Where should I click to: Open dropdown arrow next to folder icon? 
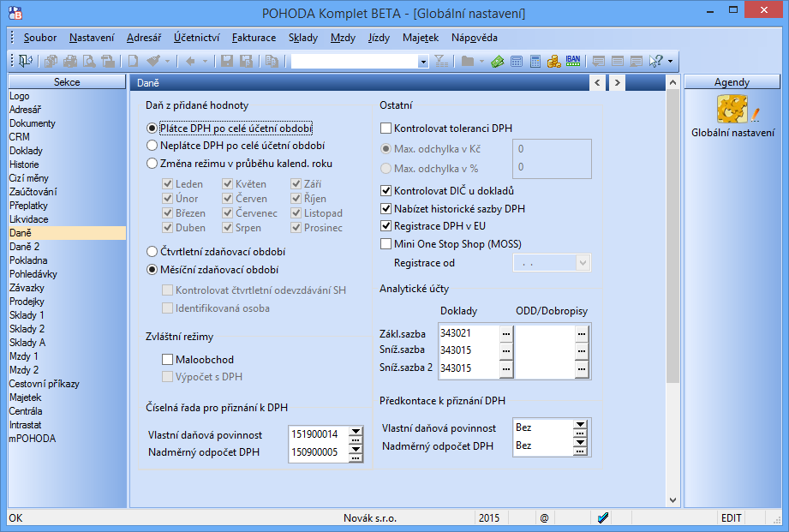(x=481, y=62)
